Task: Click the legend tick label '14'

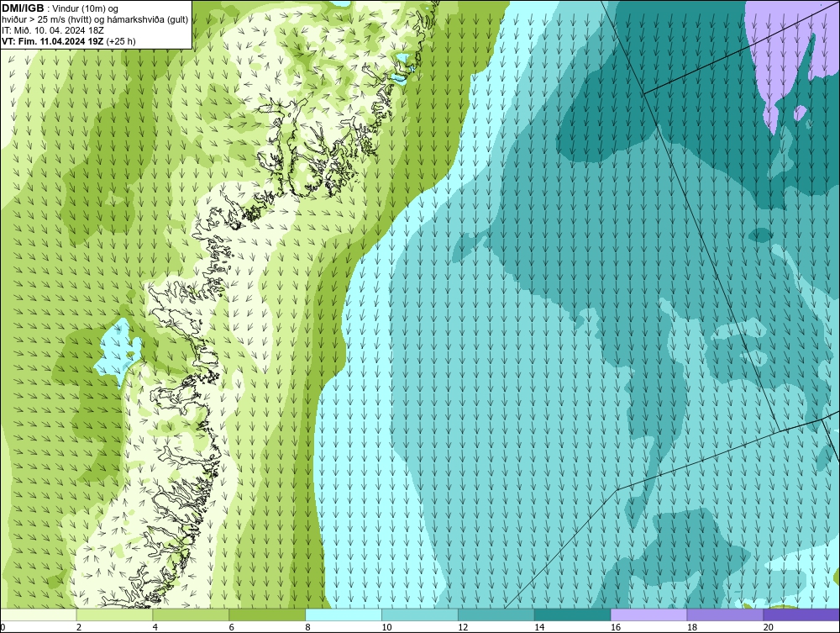Action: (x=539, y=627)
